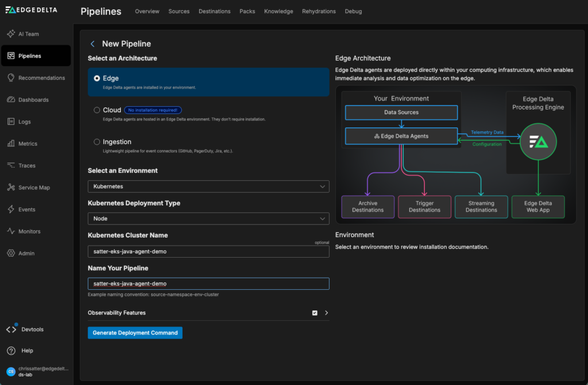Open Logs using its sidebar icon

[11, 122]
